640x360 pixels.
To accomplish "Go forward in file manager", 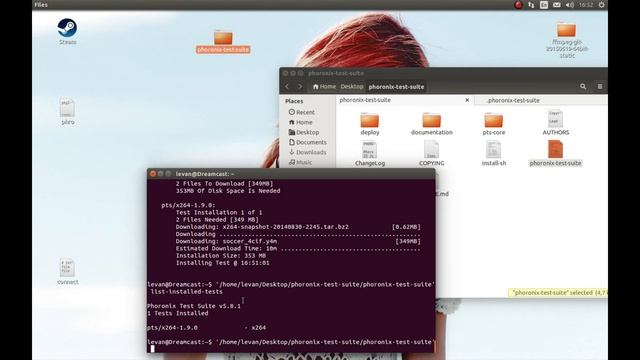I will tap(300, 87).
